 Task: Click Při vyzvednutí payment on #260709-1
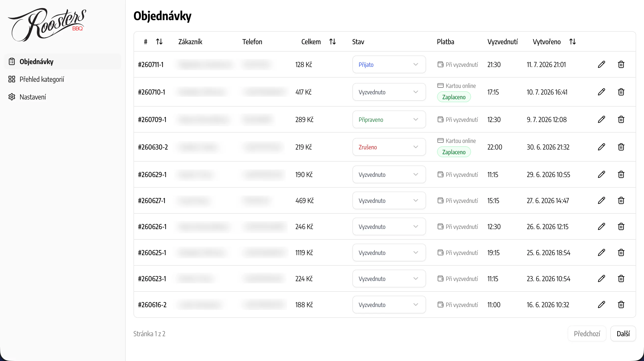coord(457,120)
